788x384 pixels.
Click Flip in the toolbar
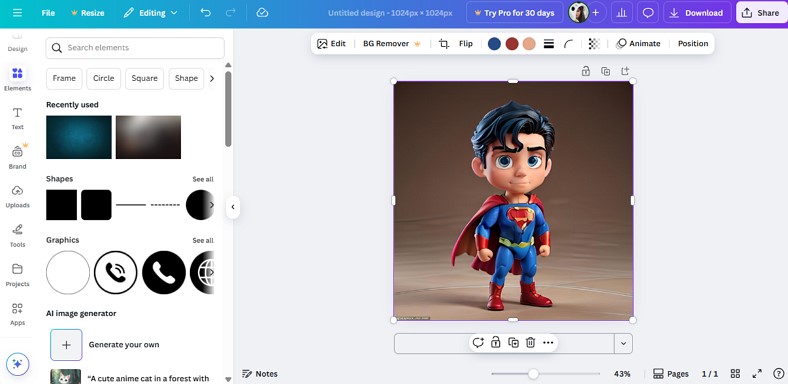(x=466, y=44)
